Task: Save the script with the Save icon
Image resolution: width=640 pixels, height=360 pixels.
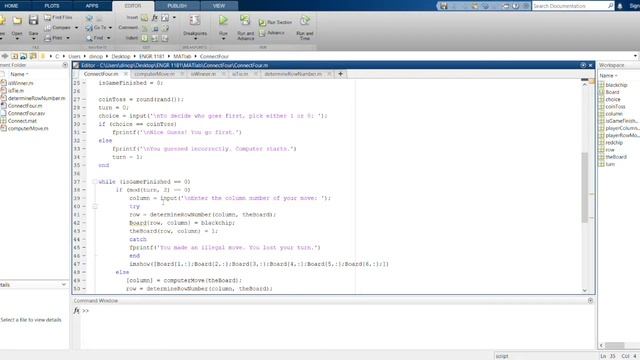Action: click(x=33, y=20)
